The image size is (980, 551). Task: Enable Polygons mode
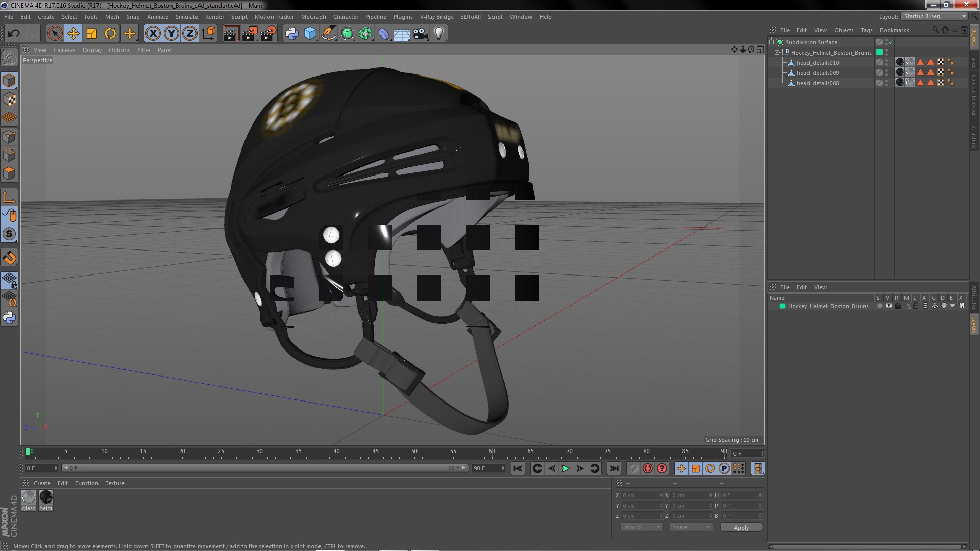tap(9, 173)
